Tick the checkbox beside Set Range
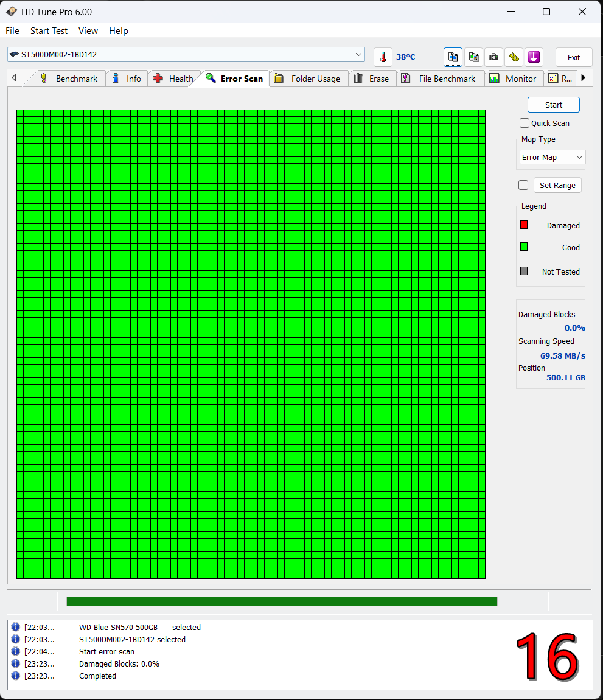This screenshot has width=603, height=700. point(523,185)
